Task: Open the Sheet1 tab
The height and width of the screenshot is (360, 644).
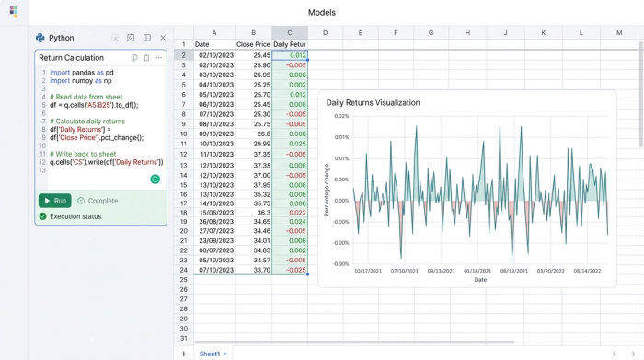Action: (x=210, y=354)
